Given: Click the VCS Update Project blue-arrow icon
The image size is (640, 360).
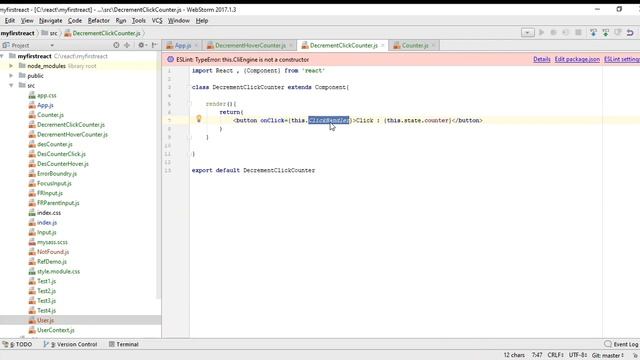Looking at the screenshot, I should (593, 33).
